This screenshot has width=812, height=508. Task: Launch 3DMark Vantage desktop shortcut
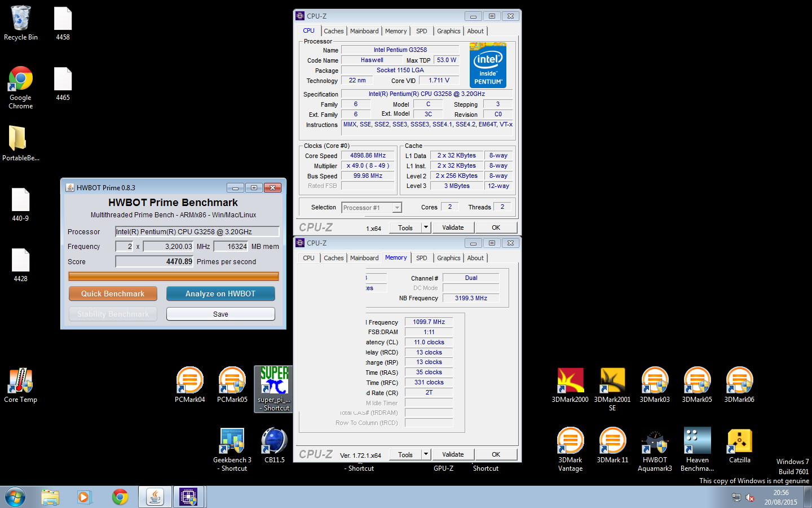point(570,449)
